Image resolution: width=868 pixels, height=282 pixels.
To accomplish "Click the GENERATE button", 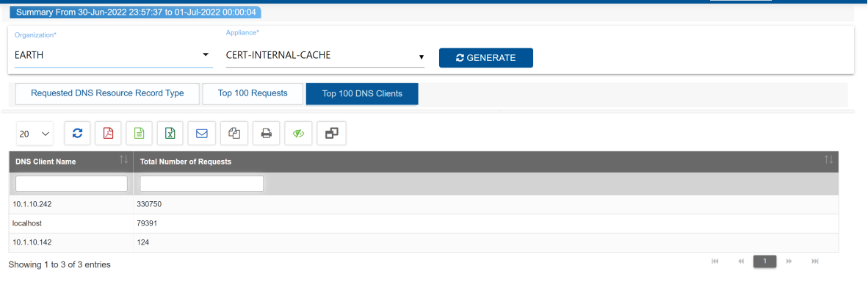I will [486, 57].
